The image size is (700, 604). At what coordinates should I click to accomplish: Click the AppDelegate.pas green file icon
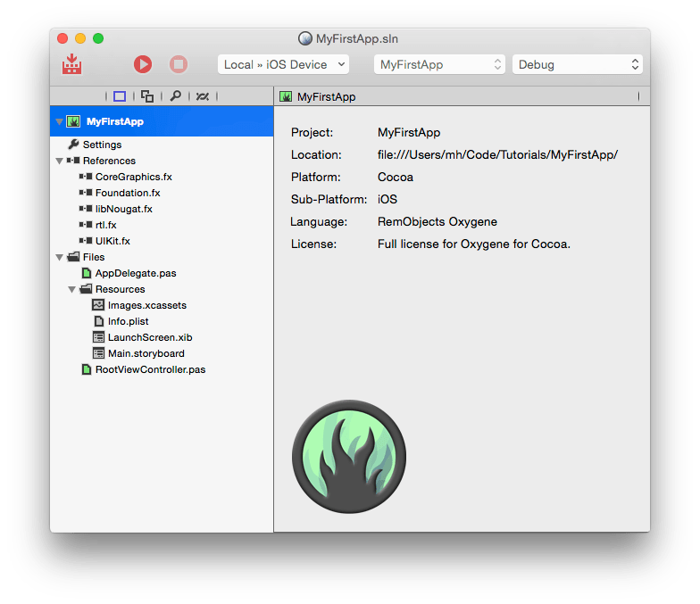[87, 273]
